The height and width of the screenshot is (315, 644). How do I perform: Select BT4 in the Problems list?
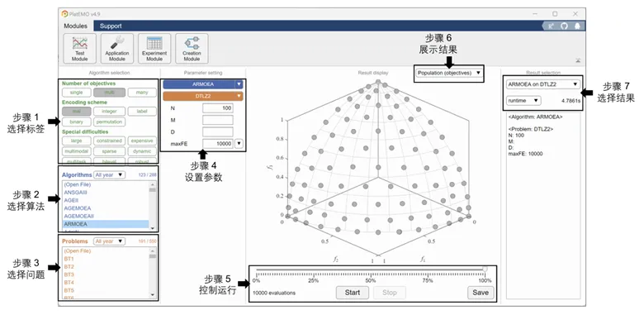[106, 283]
